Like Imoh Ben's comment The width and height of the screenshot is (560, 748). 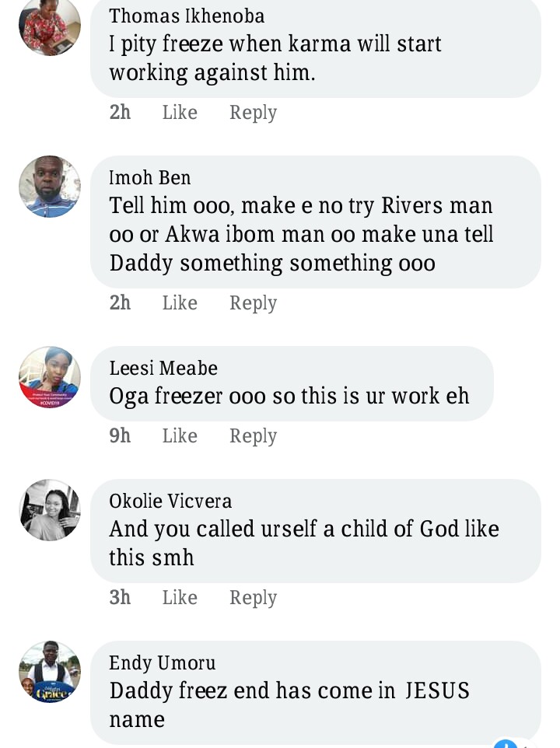click(x=180, y=302)
